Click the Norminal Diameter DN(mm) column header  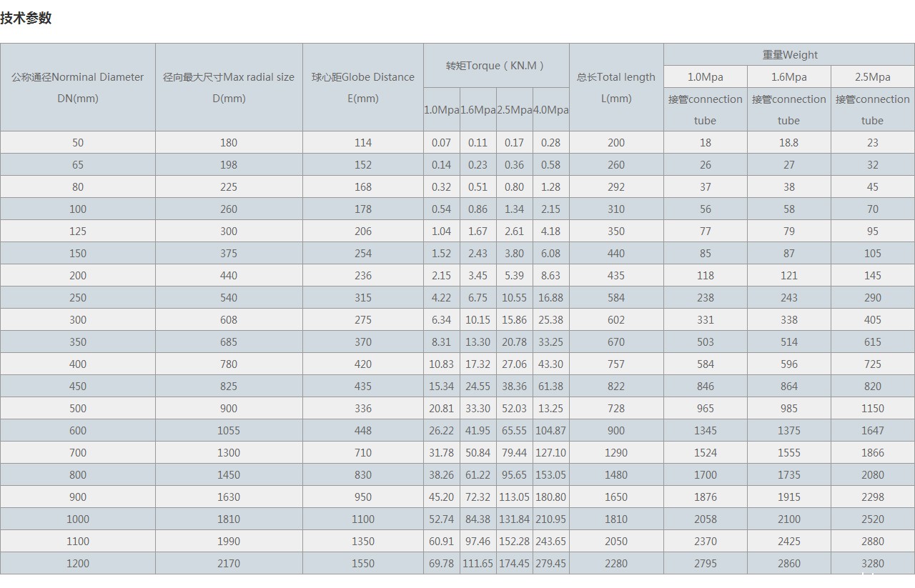(77, 87)
